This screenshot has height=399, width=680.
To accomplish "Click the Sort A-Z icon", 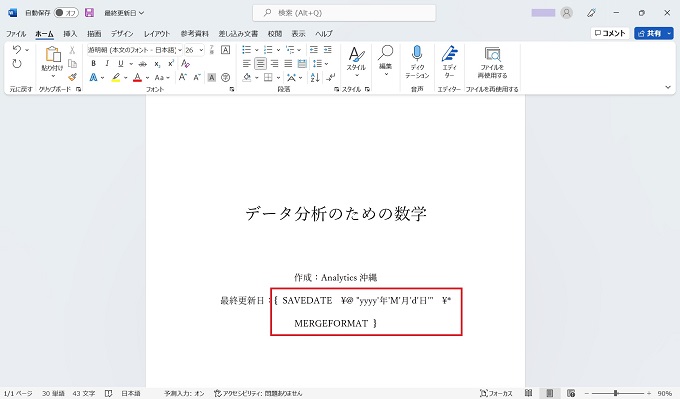I will point(315,78).
